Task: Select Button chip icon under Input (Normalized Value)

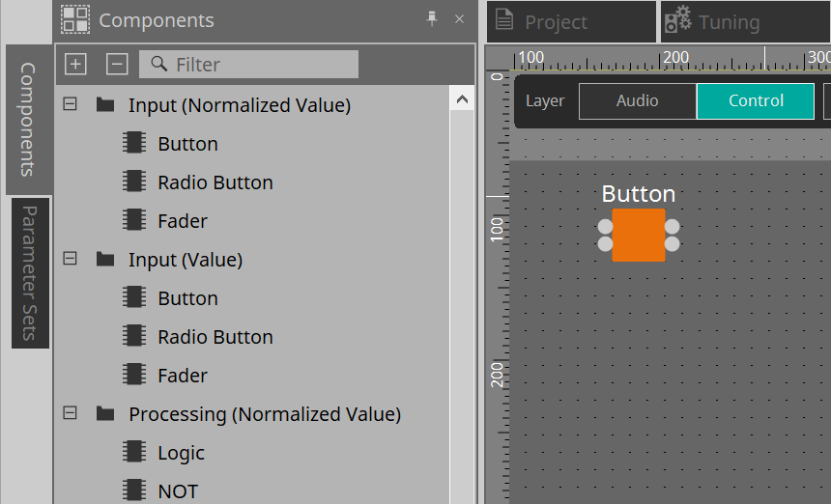Action: 134,142
